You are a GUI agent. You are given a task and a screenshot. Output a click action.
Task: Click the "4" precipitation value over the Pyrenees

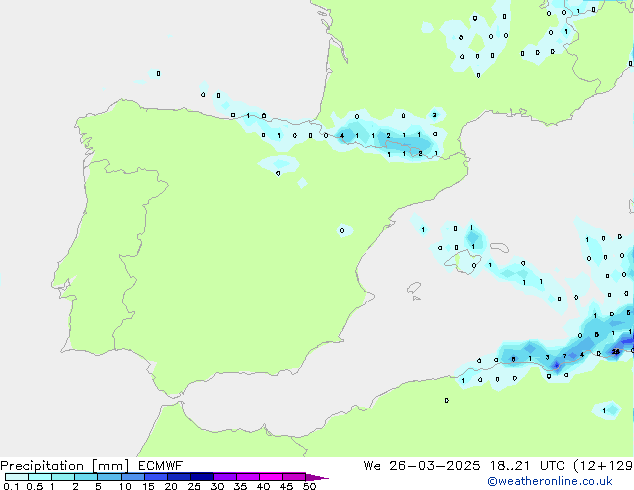(342, 135)
